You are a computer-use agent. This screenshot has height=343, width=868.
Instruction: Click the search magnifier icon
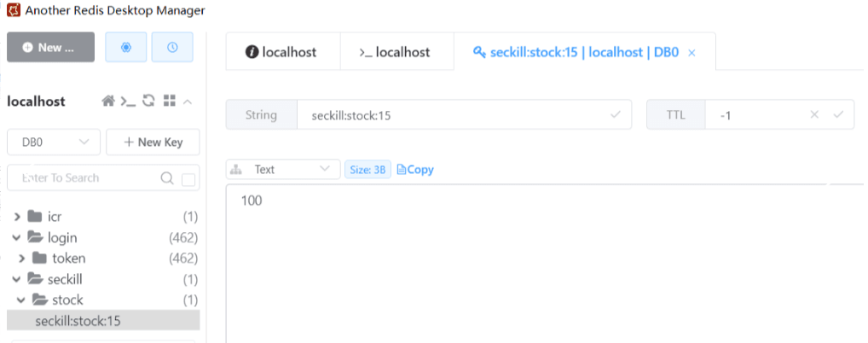click(x=168, y=178)
